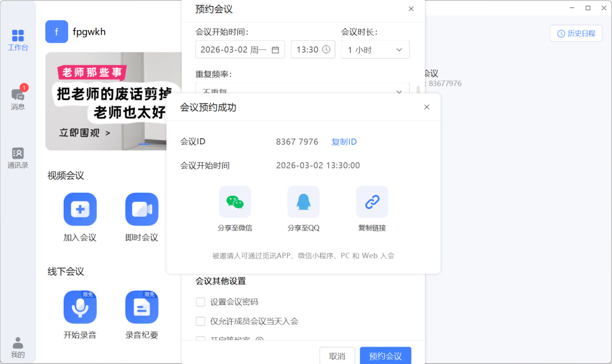
Task: Go to the My profile tab
Action: pos(18,347)
